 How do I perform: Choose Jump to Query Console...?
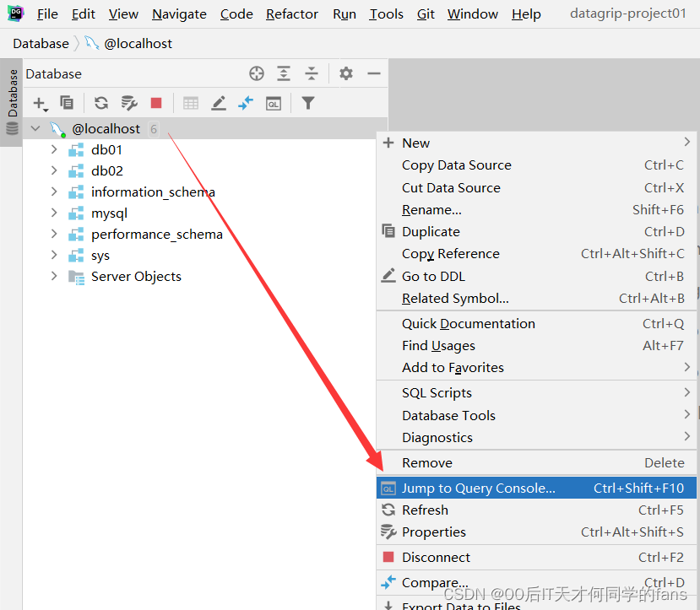pyautogui.click(x=536, y=488)
